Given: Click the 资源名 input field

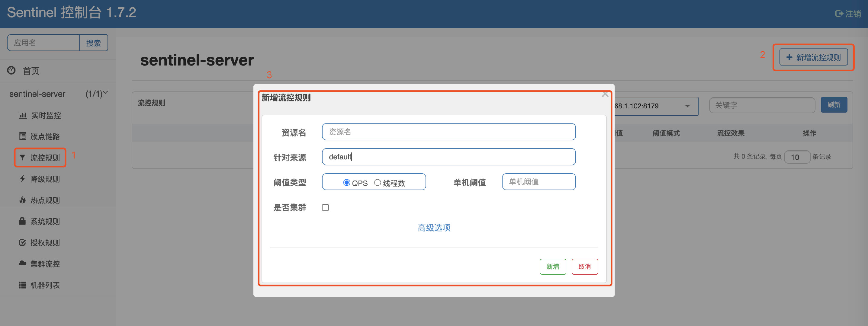Looking at the screenshot, I should (x=448, y=132).
